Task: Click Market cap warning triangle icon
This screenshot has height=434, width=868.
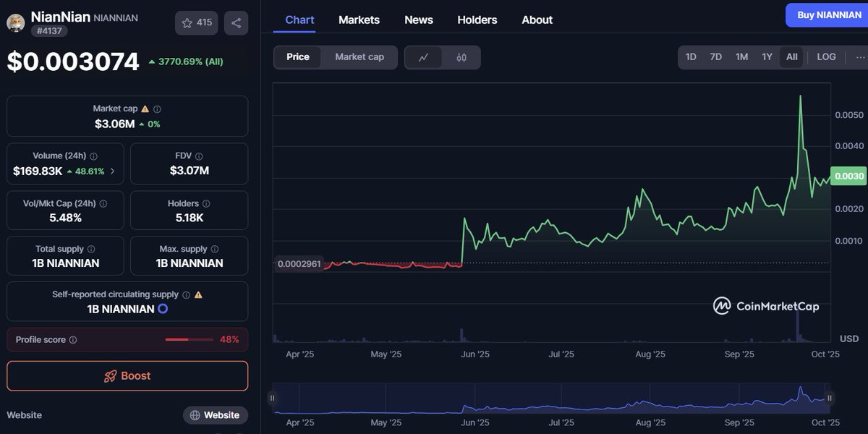Action: [x=145, y=109]
